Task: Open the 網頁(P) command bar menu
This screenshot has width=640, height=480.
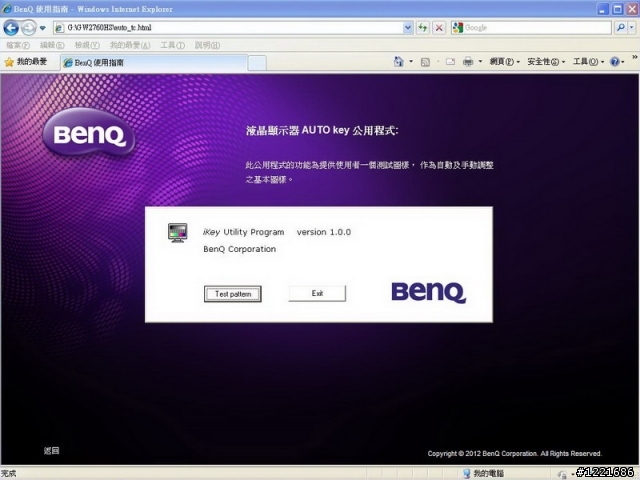Action: (504, 62)
